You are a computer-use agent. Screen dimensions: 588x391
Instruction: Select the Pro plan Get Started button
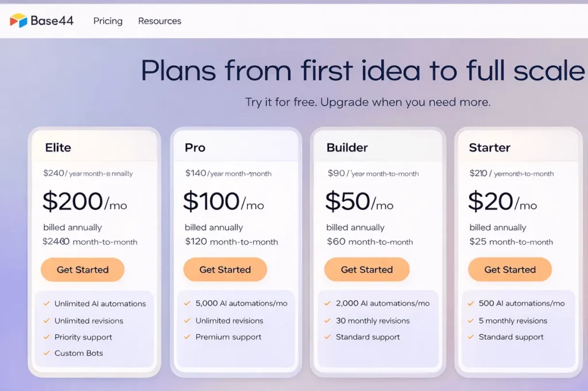225,269
